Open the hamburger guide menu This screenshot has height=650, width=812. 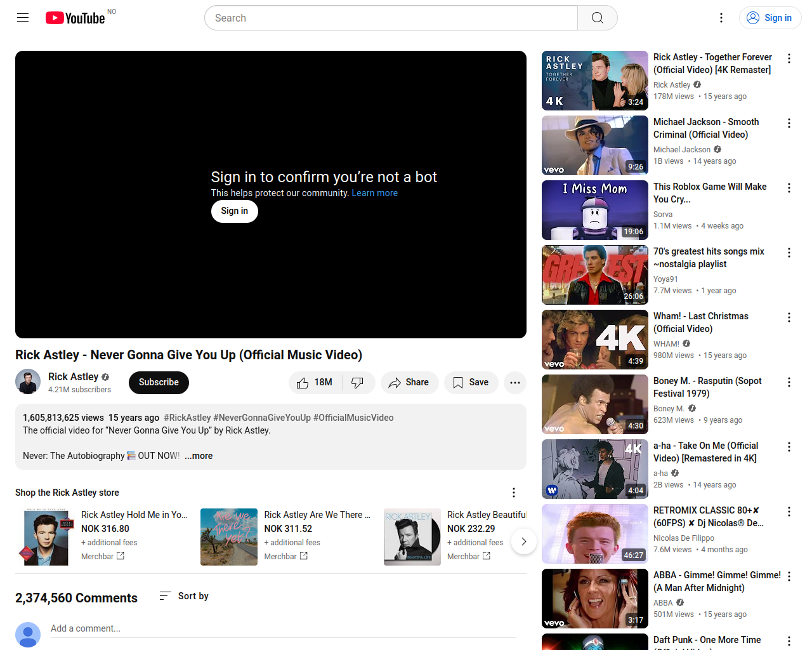click(x=23, y=18)
